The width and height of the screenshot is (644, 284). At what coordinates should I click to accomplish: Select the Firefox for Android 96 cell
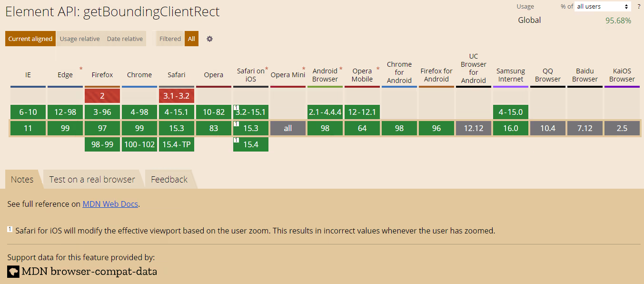(x=436, y=128)
